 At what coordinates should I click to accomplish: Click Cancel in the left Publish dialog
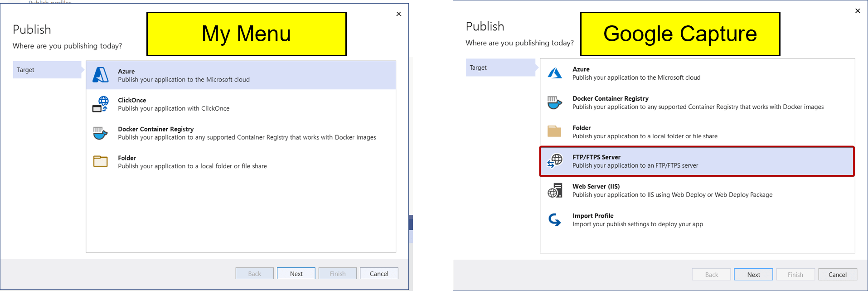coord(379,273)
